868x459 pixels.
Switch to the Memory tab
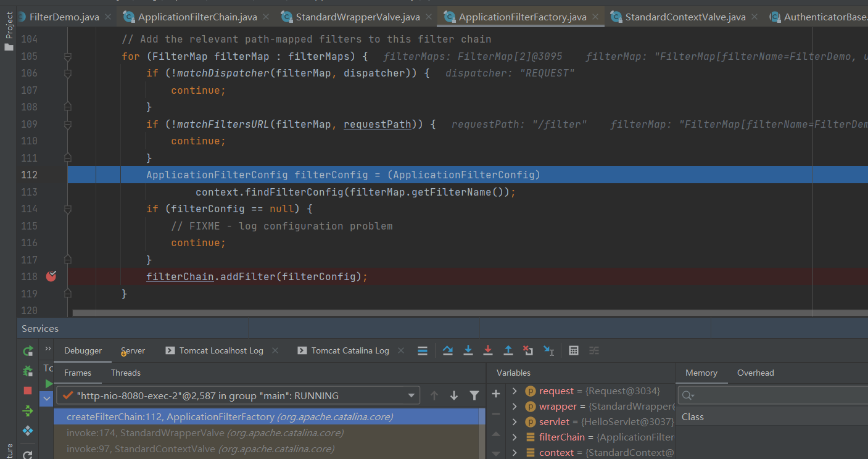(x=701, y=373)
